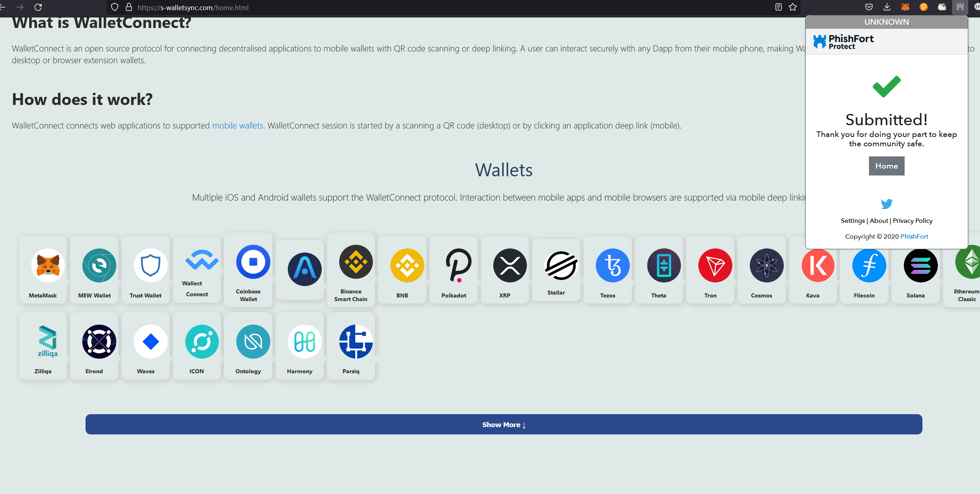Bookmark this page with the star icon
This screenshot has height=494, width=980.
[793, 7]
